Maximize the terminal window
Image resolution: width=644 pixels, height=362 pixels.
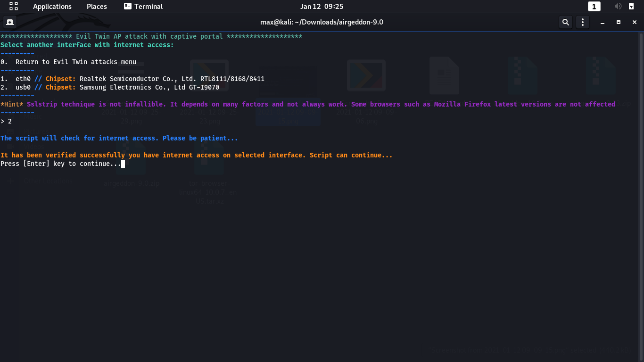[619, 22]
